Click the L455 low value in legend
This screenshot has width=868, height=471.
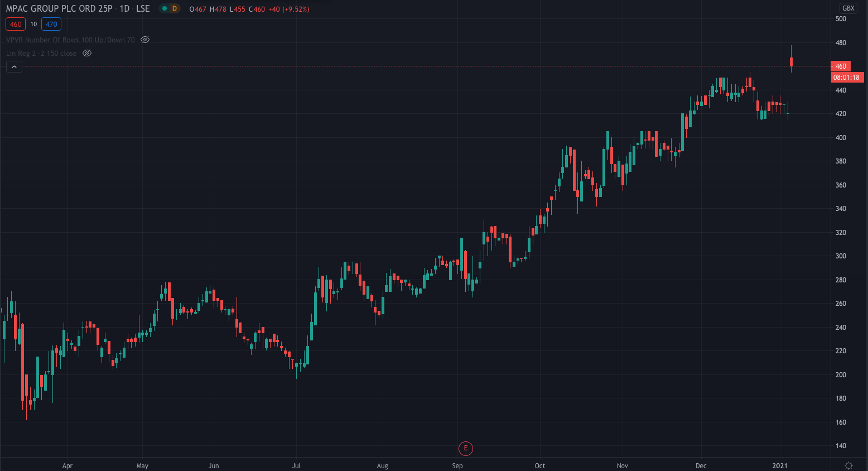pos(238,9)
